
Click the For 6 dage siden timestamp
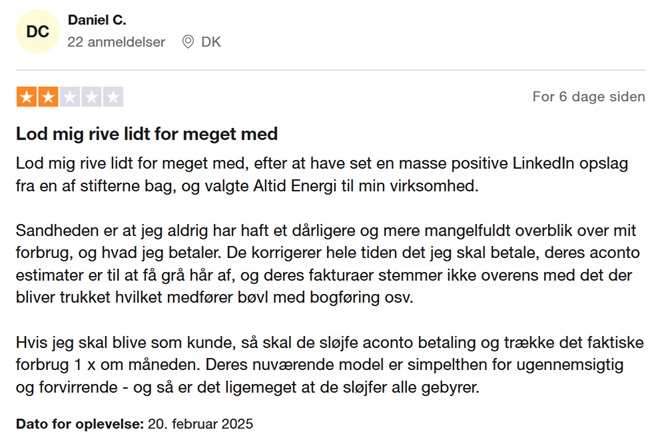588,97
